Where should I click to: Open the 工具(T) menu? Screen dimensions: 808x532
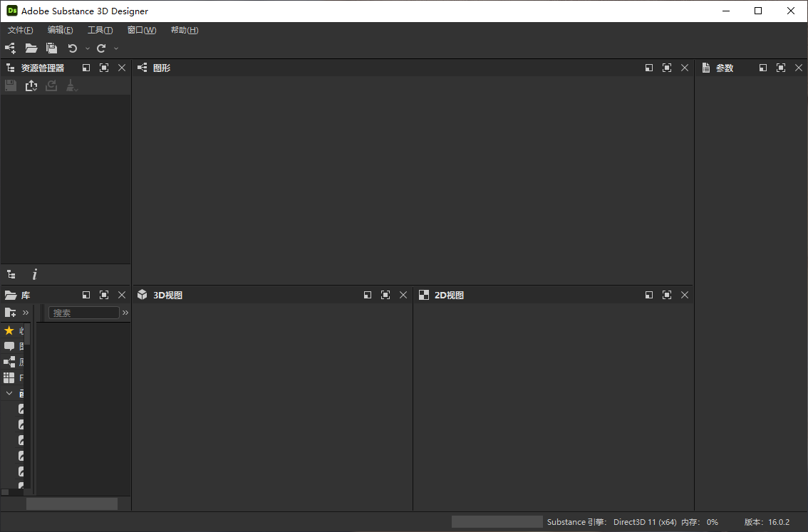pyautogui.click(x=100, y=30)
